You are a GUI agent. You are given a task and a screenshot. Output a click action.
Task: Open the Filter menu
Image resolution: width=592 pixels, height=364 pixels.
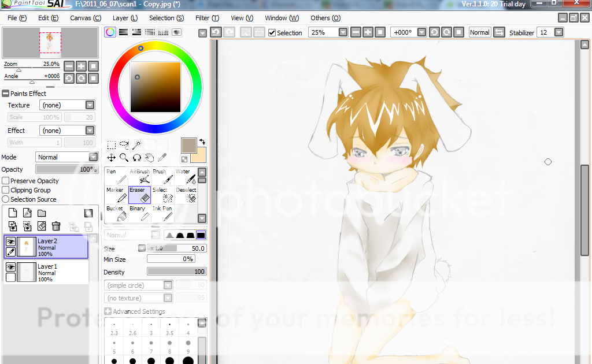click(x=207, y=18)
